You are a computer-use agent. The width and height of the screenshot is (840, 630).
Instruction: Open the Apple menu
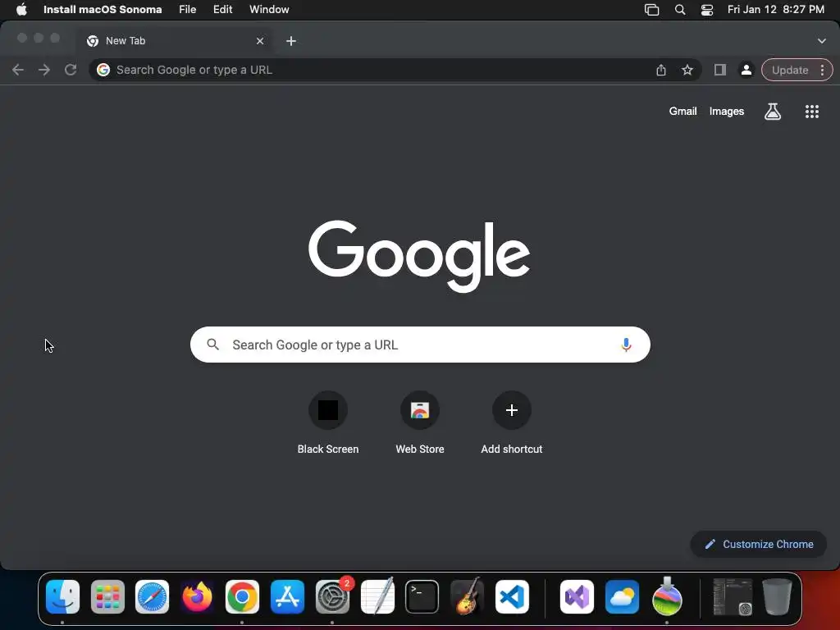coord(21,10)
